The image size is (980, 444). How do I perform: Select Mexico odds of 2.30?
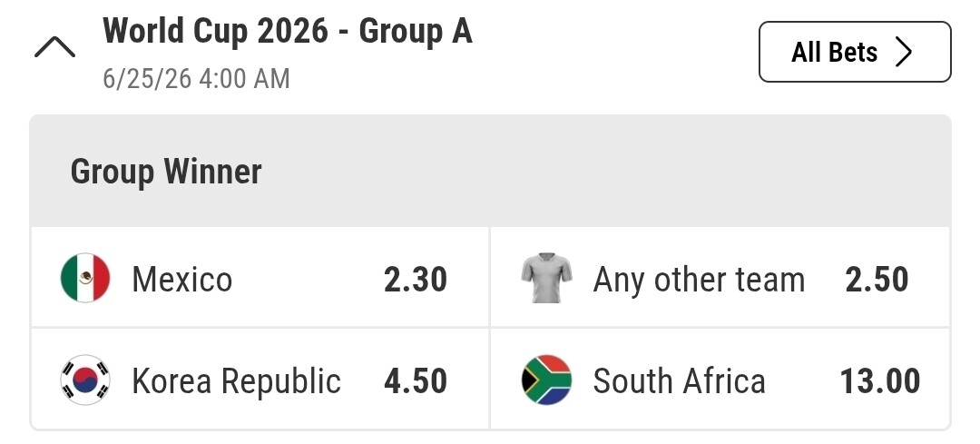[x=415, y=280]
